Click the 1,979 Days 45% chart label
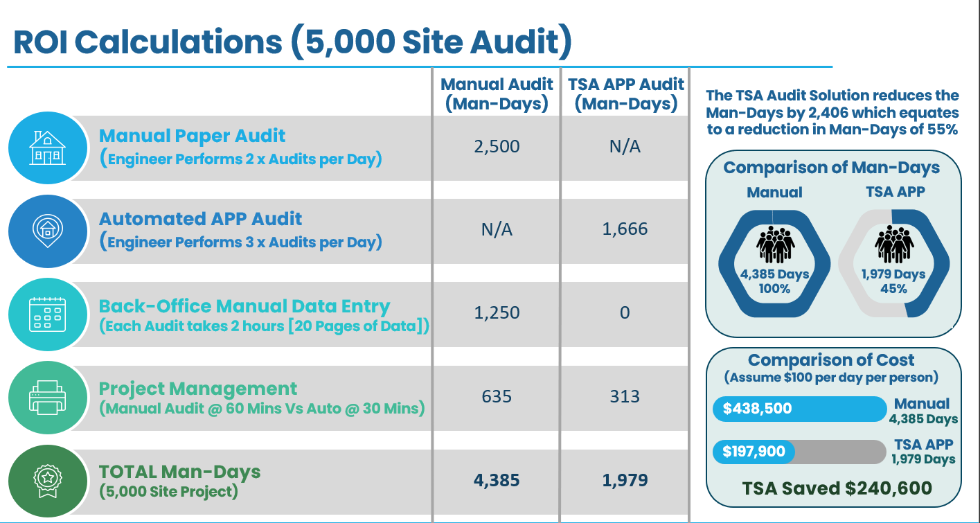This screenshot has width=980, height=523. coord(893,281)
